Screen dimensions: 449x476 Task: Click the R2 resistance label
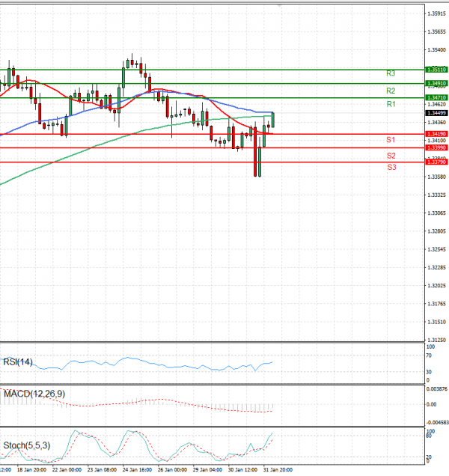pos(391,91)
